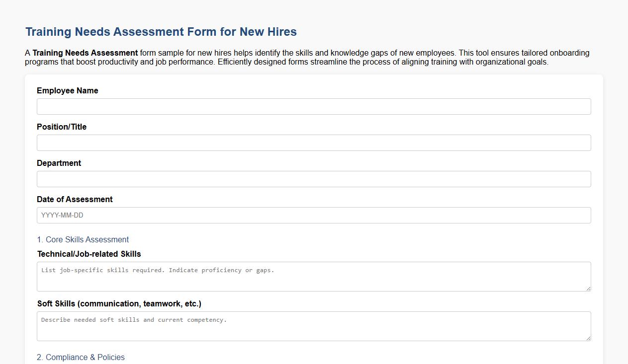The width and height of the screenshot is (628, 364).
Task: Click inside the Soft Skills textarea
Action: click(313, 326)
